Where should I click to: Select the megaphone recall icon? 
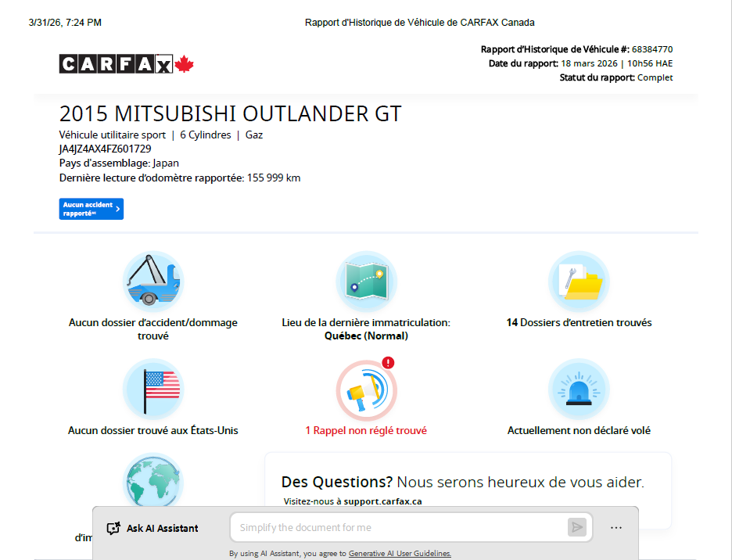click(x=367, y=389)
